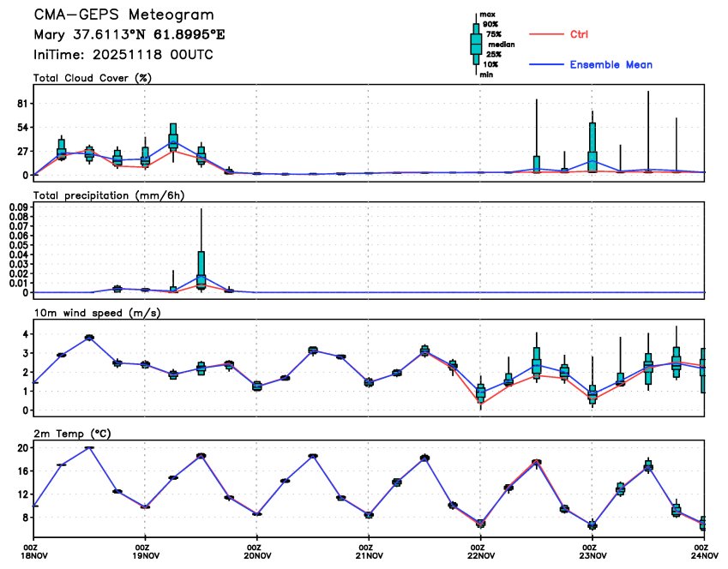
Task: Click the 00Z 19NOV time axis label
Action: pos(144,552)
